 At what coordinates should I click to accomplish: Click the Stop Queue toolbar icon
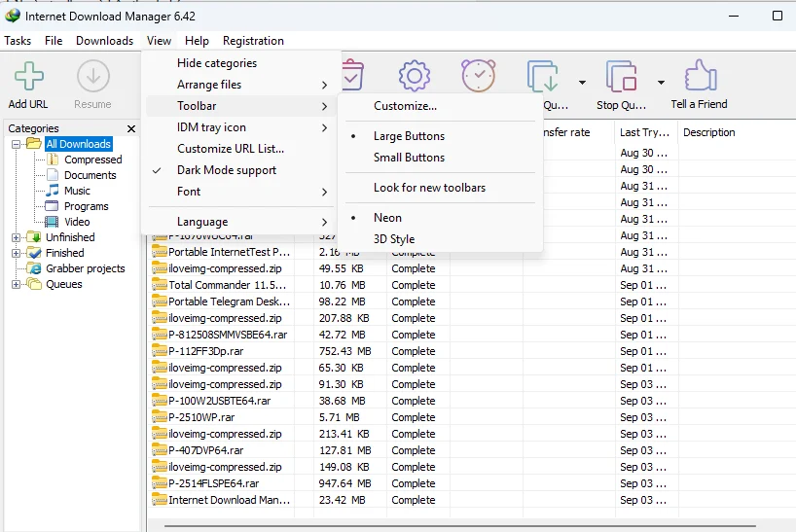(622, 76)
